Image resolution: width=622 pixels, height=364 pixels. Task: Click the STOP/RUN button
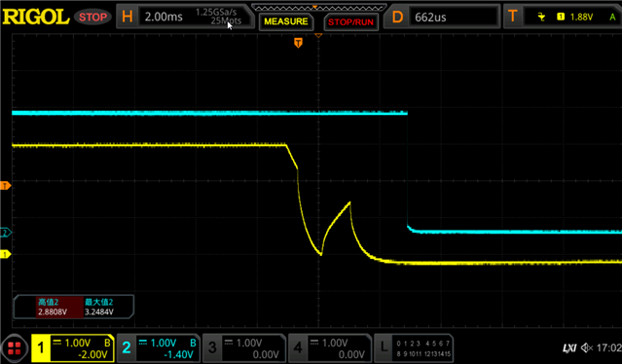[x=350, y=21]
